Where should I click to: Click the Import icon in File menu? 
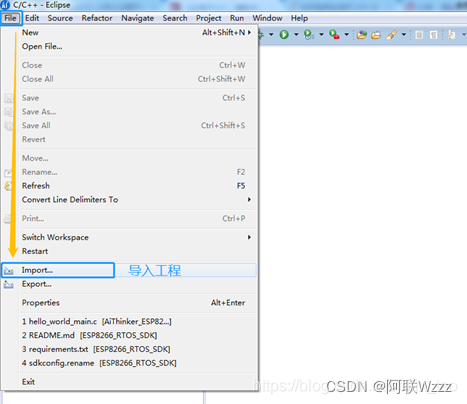point(9,271)
